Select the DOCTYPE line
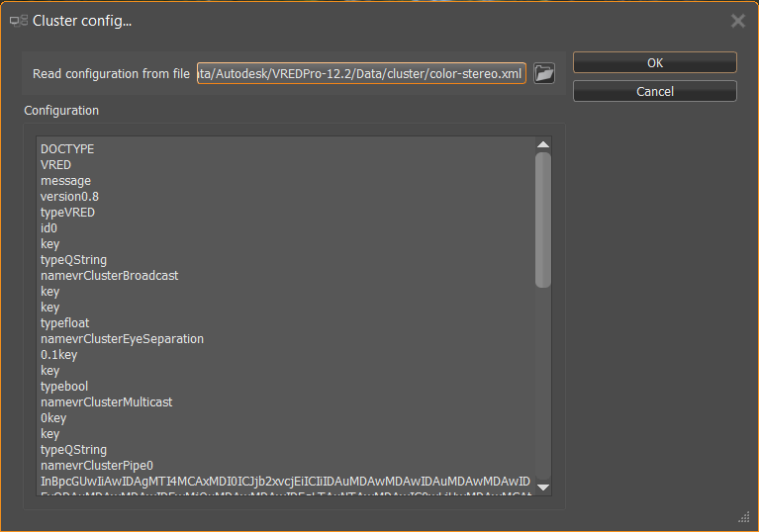Viewport: 759px width, 532px height. tap(67, 149)
